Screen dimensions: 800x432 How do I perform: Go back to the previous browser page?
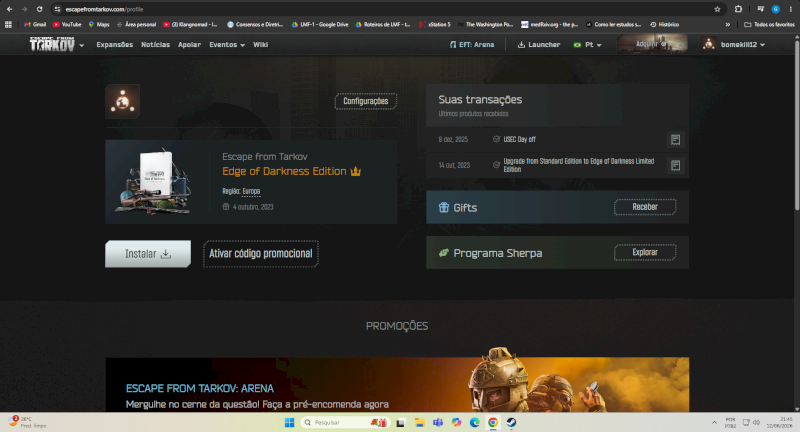pos(9,9)
